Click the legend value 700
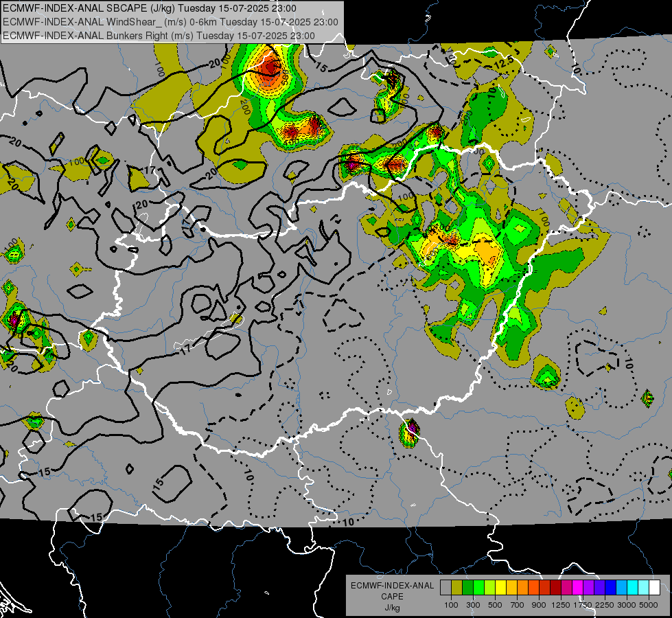 tap(518, 605)
